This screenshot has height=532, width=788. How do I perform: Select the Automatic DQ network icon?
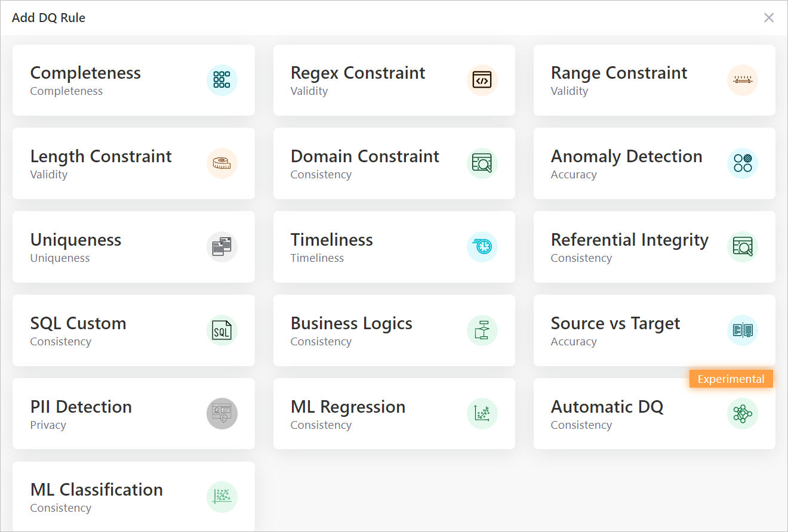pos(743,414)
